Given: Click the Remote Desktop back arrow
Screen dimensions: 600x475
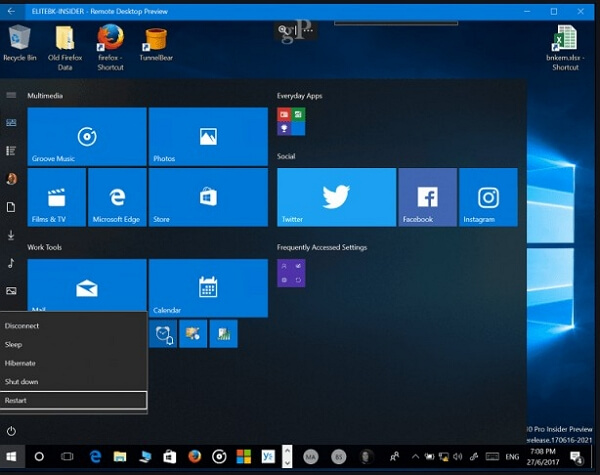Looking at the screenshot, I should click(11, 11).
